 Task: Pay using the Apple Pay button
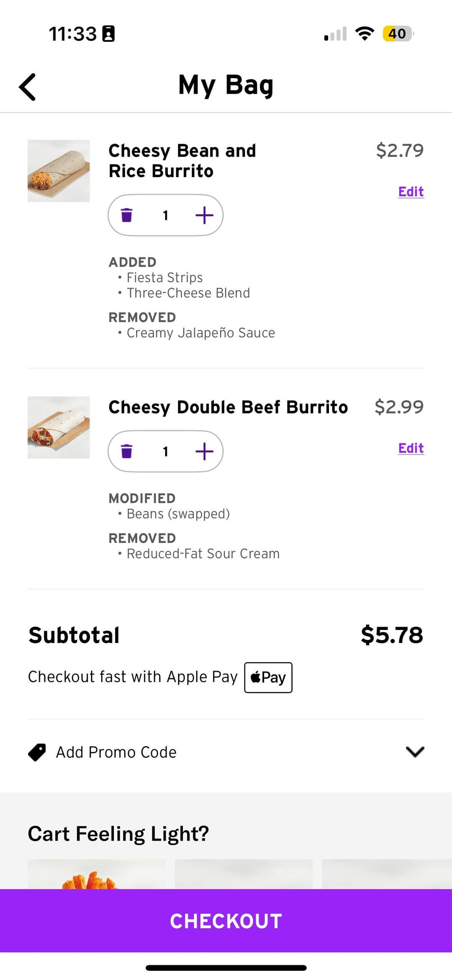268,677
